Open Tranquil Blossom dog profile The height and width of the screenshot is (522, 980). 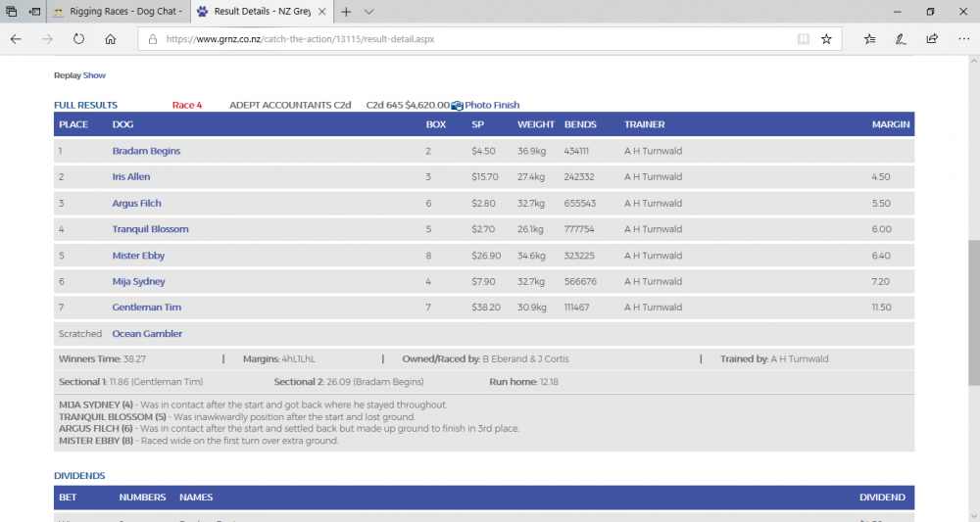[x=150, y=229]
